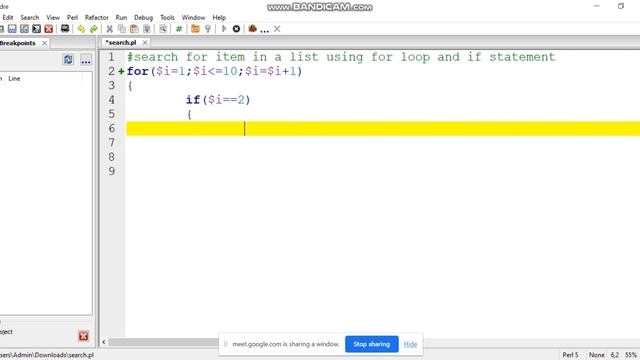Image resolution: width=640 pixels, height=360 pixels.
Task: Click the orange folder toolbar icon
Action: click(195, 29)
